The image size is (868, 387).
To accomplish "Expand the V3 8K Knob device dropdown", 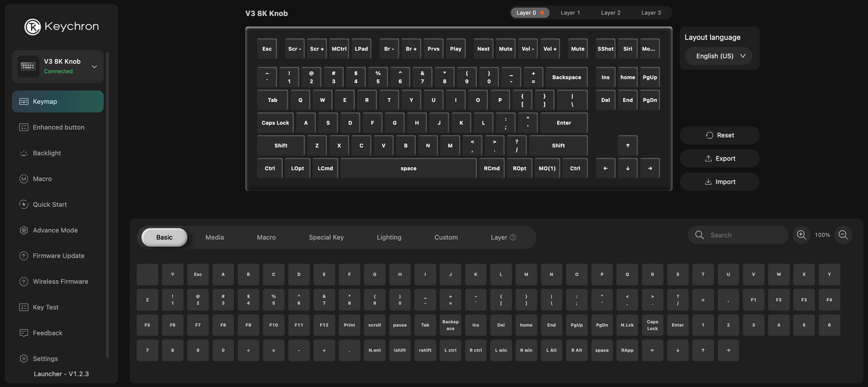I will click(x=94, y=67).
